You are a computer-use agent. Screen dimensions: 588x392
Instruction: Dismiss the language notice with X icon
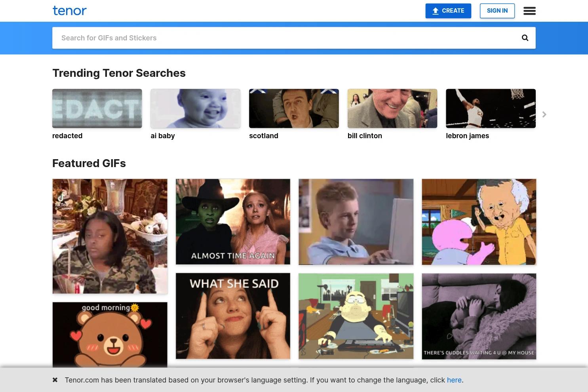tap(55, 380)
